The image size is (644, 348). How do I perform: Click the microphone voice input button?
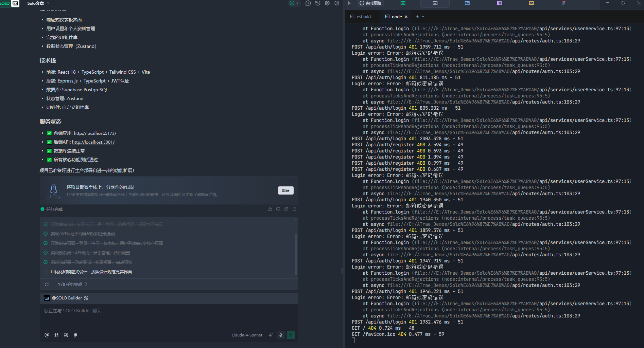click(x=280, y=335)
